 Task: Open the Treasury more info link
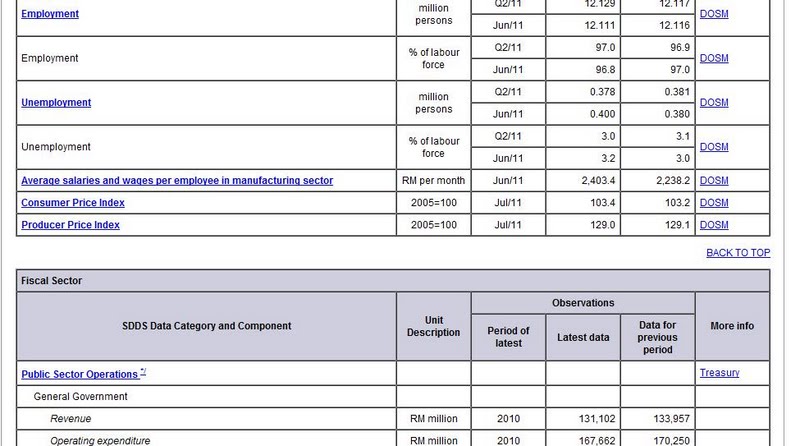click(x=719, y=373)
